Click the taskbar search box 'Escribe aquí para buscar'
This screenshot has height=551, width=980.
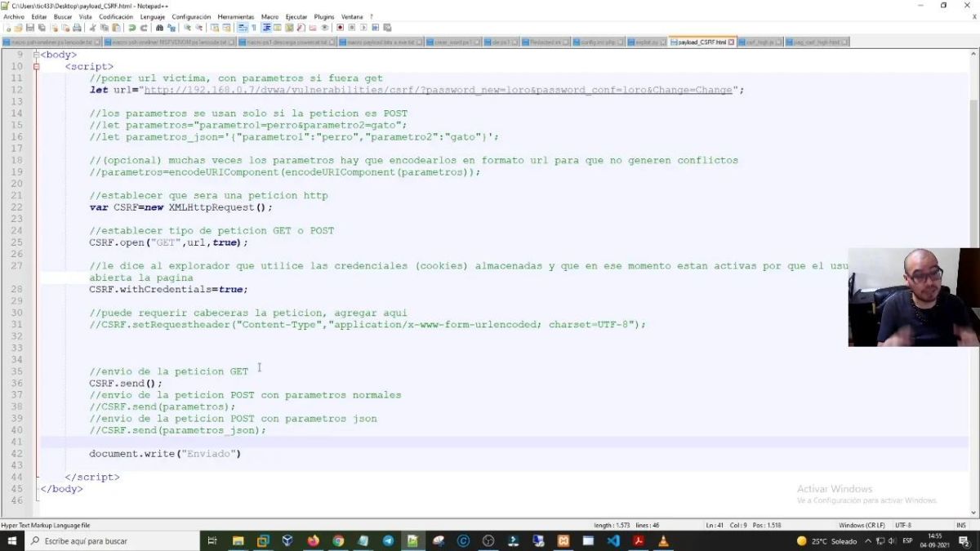tap(113, 540)
